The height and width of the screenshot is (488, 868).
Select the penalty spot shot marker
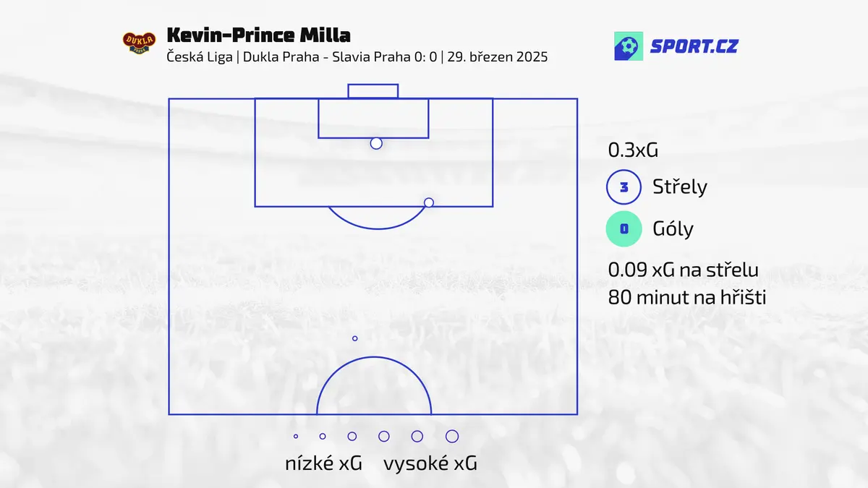click(376, 143)
